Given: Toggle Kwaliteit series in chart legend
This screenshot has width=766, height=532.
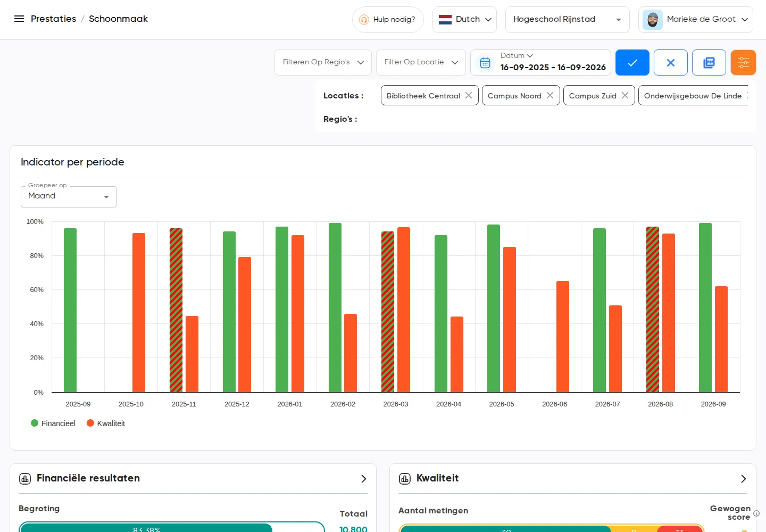Looking at the screenshot, I should [106, 423].
